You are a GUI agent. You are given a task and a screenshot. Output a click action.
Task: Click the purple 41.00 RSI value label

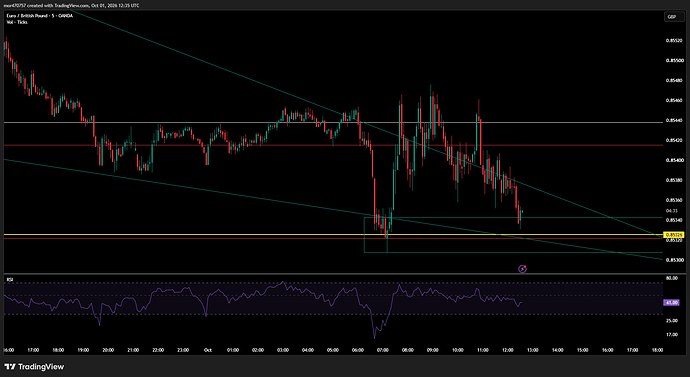[x=672, y=303]
